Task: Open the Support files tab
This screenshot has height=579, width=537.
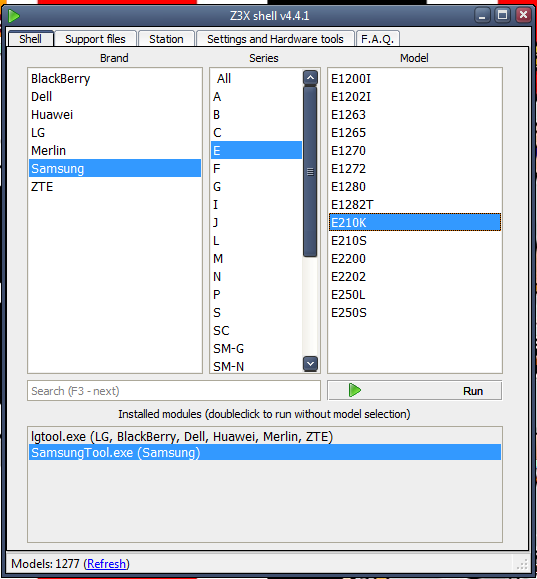Action: coord(95,39)
